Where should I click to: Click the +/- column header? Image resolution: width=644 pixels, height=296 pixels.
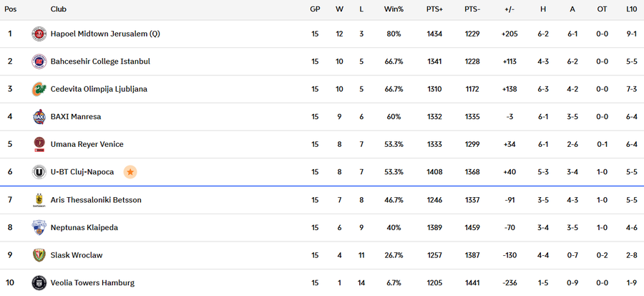[x=509, y=9]
